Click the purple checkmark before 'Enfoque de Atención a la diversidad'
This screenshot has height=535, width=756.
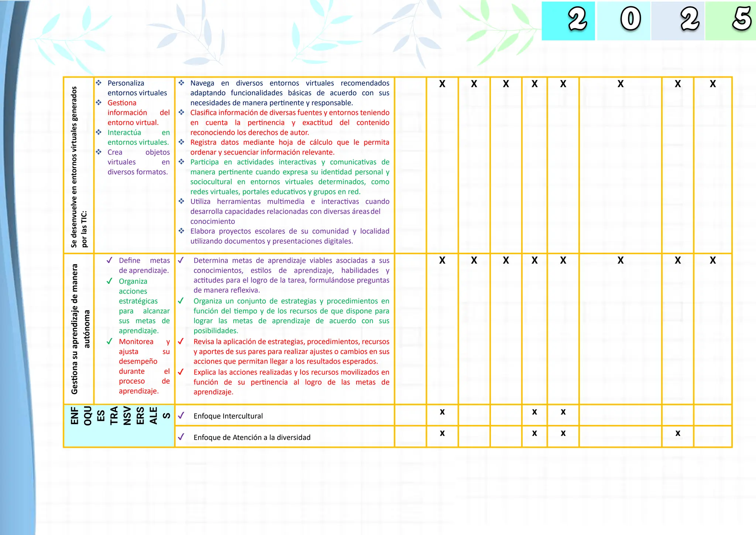click(181, 437)
